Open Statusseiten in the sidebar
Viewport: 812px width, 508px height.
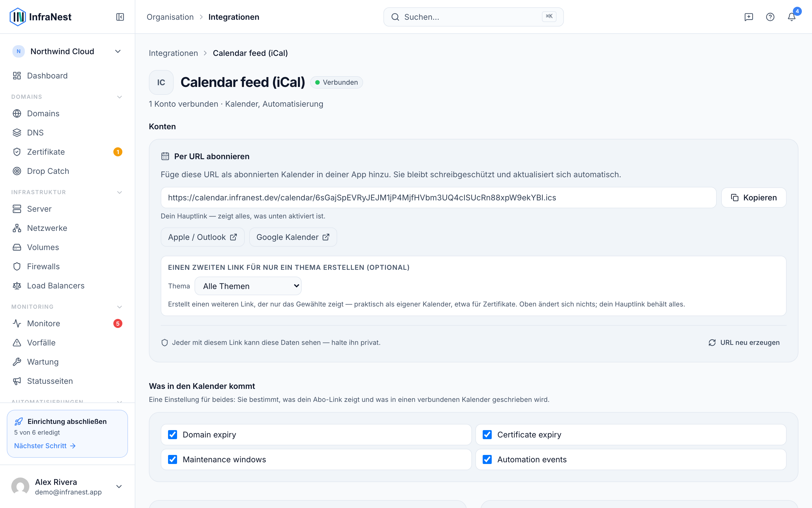click(67, 381)
